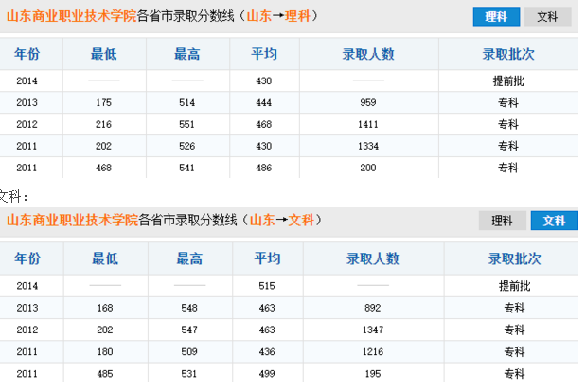Select 专科 cell in row with 1347
The height and width of the screenshot is (392, 586).
pos(515,330)
